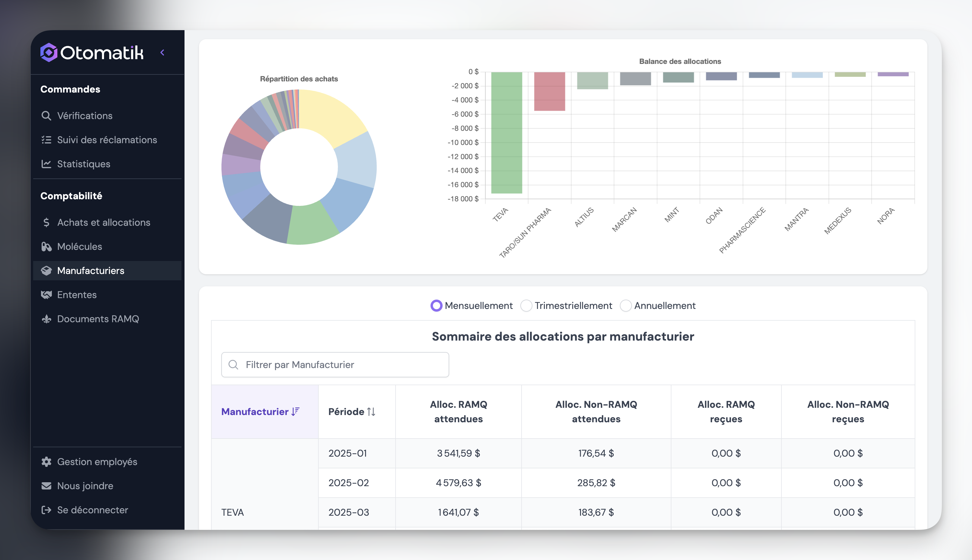
Task: Open Achats et allocations menu item
Action: point(103,222)
